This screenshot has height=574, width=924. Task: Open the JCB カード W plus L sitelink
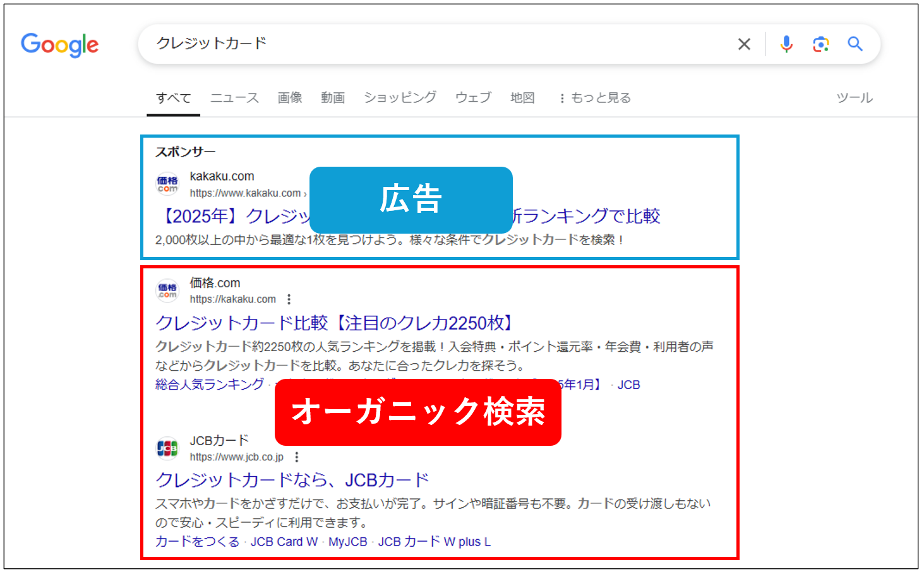pos(435,542)
